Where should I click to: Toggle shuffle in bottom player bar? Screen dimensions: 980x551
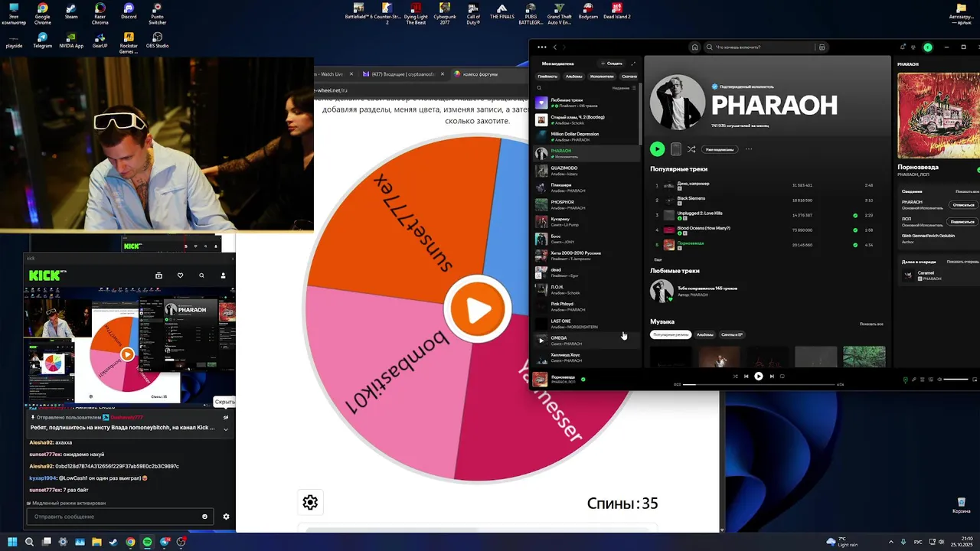pos(735,377)
